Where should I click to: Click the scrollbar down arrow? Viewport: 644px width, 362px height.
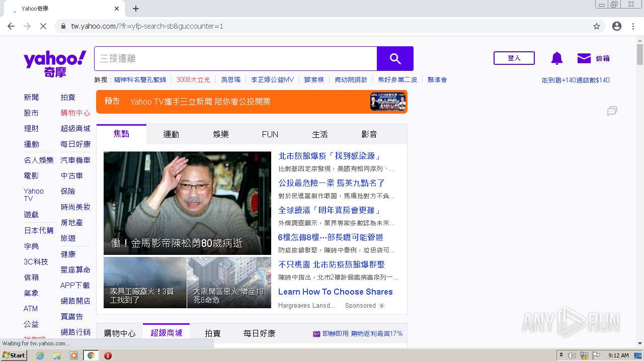[639, 344]
